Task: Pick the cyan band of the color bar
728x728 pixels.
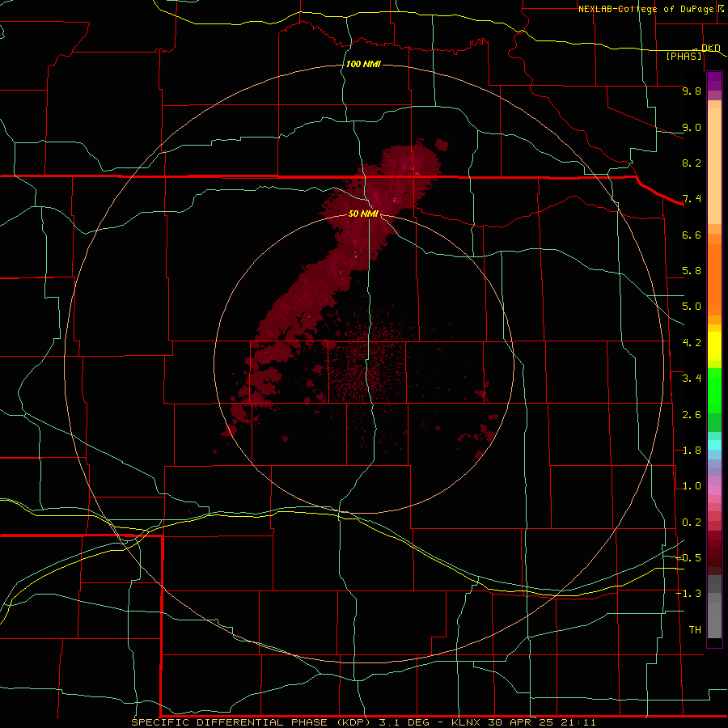Action: pyautogui.click(x=714, y=445)
